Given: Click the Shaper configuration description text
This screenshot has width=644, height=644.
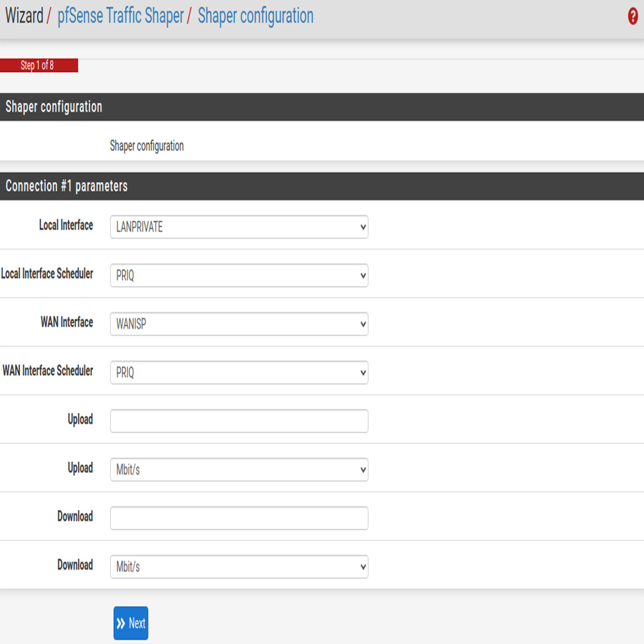Looking at the screenshot, I should click(147, 146).
